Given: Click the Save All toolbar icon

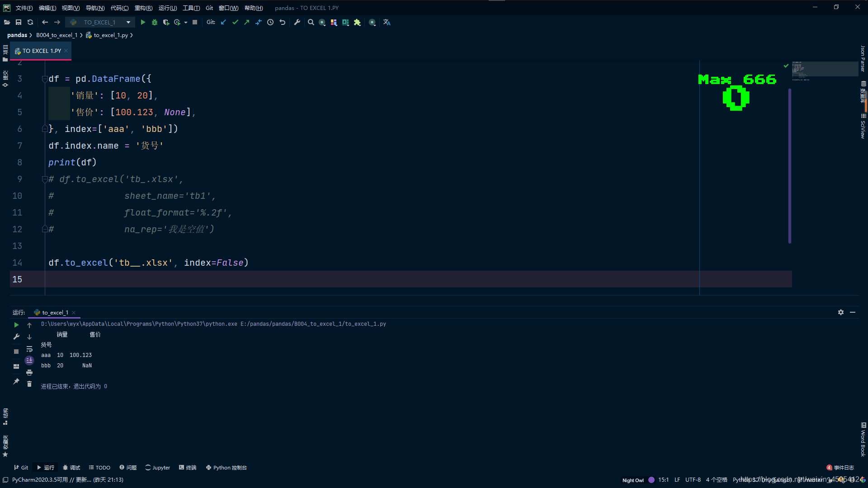Looking at the screenshot, I should click(19, 22).
